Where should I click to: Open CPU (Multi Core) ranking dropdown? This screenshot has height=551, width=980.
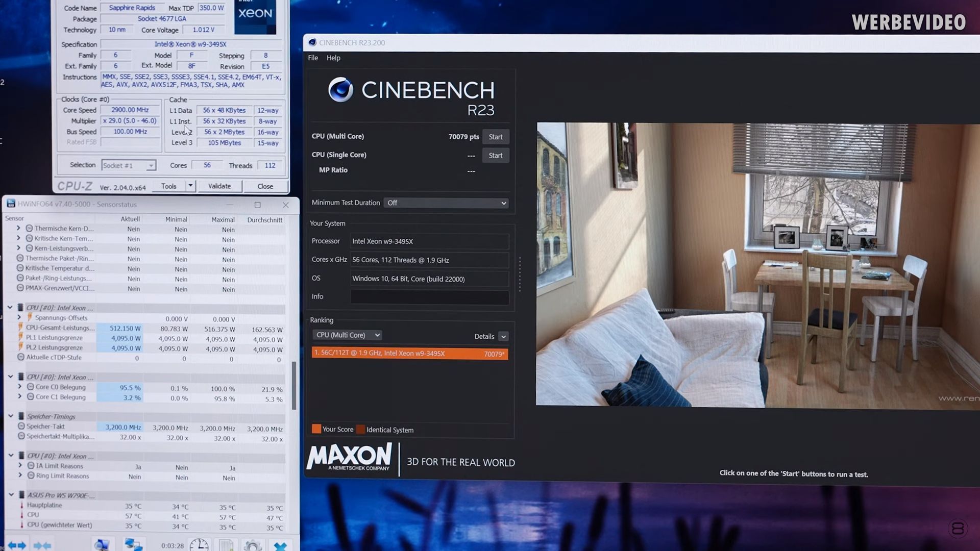pyautogui.click(x=347, y=335)
